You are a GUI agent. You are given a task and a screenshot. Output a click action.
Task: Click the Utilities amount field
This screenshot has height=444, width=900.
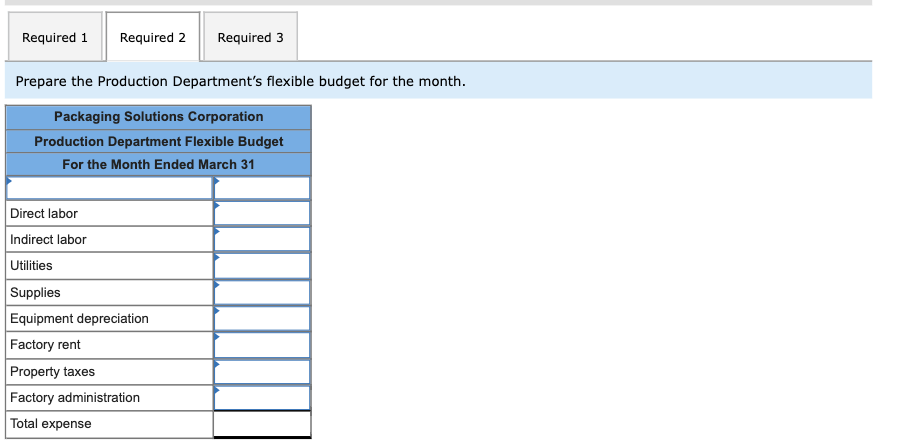(262, 266)
